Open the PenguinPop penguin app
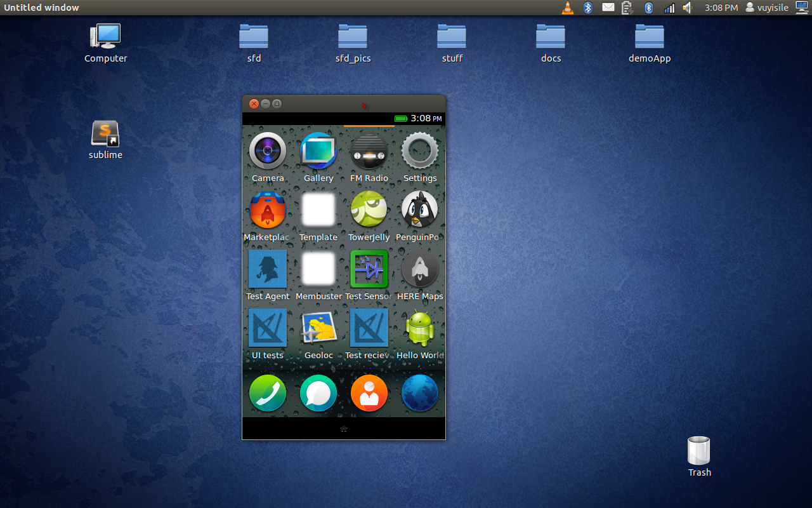This screenshot has width=812, height=508. pos(420,210)
